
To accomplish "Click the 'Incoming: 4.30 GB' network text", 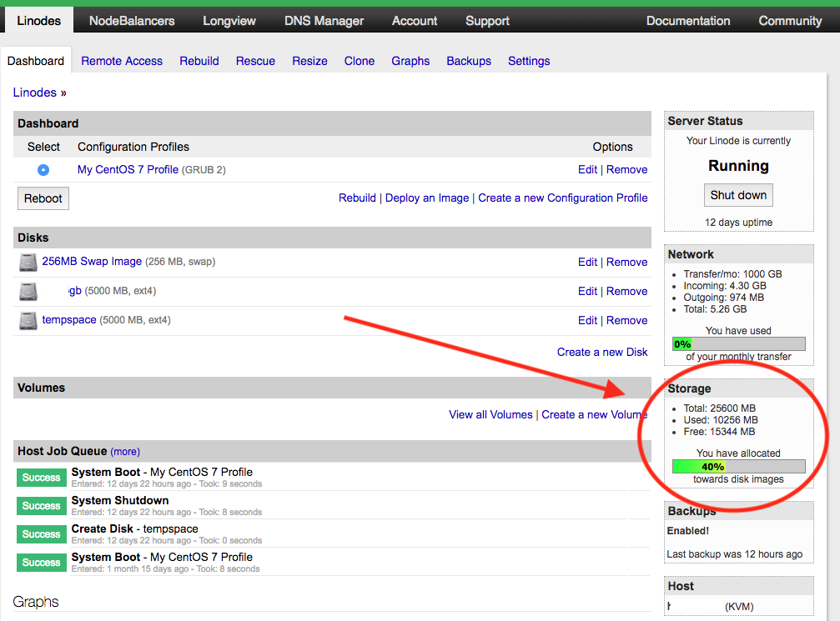I will click(725, 286).
